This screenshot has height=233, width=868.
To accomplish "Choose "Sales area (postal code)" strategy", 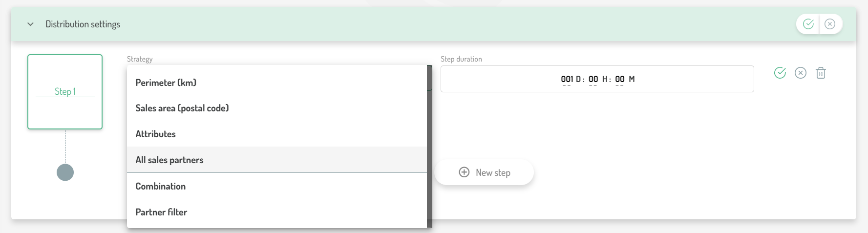I will pyautogui.click(x=182, y=108).
